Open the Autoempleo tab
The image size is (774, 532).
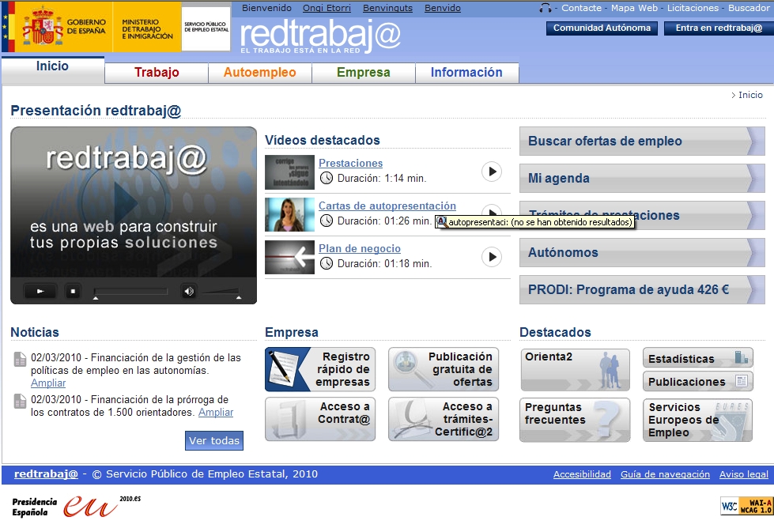point(260,73)
